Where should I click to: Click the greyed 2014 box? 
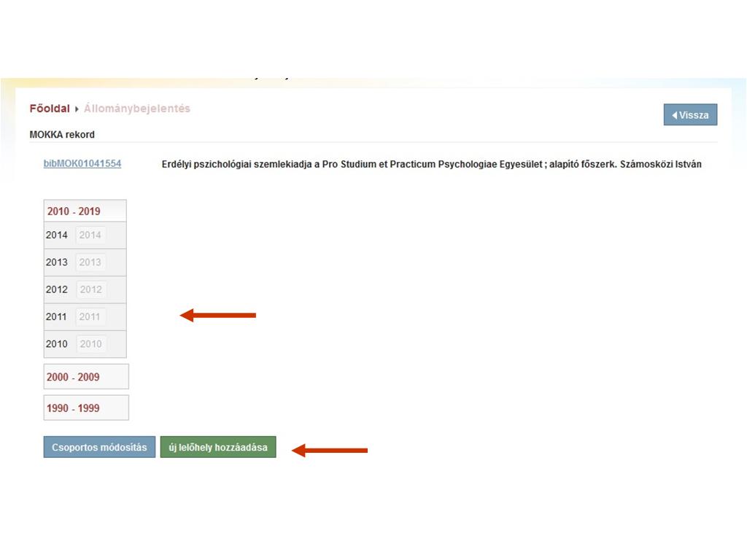click(x=90, y=236)
